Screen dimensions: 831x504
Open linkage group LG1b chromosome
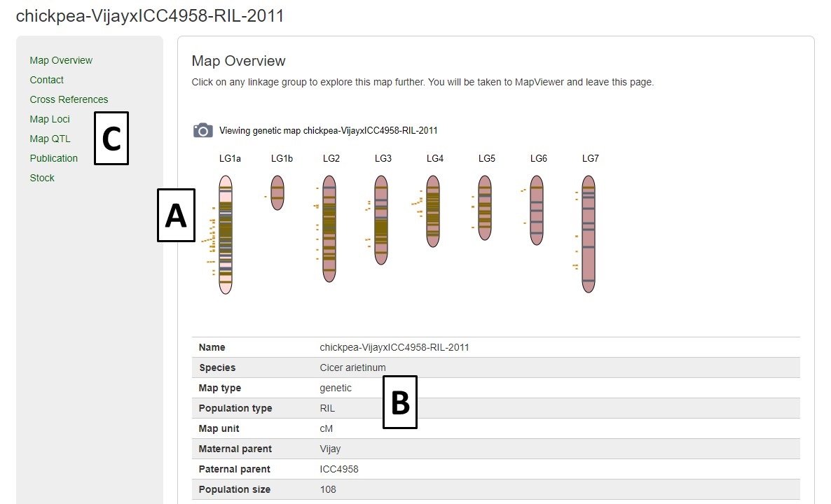tap(277, 192)
